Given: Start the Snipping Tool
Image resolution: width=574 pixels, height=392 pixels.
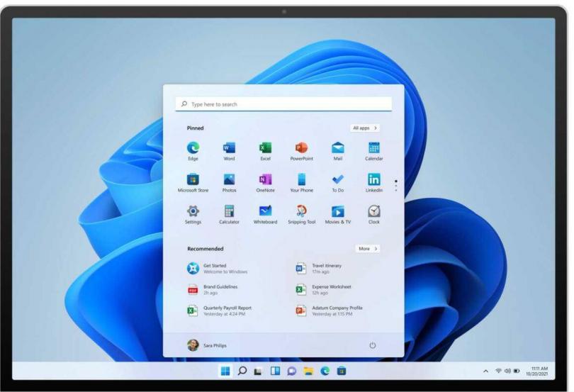Looking at the screenshot, I should [301, 214].
